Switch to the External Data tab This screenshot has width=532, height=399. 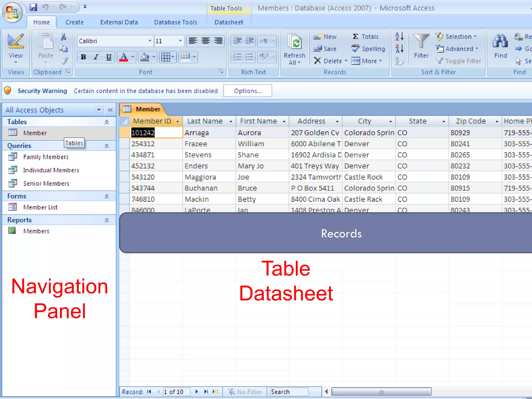click(x=119, y=22)
